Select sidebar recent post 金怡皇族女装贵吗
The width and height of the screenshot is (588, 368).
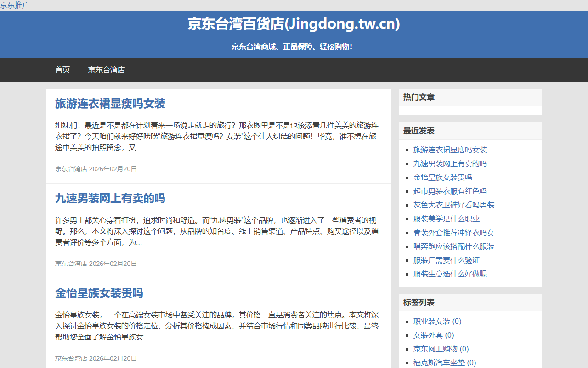click(x=443, y=177)
